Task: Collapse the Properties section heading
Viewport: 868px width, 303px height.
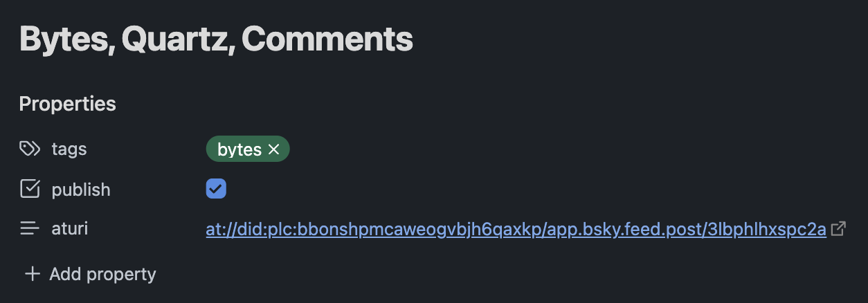Action: click(x=67, y=104)
